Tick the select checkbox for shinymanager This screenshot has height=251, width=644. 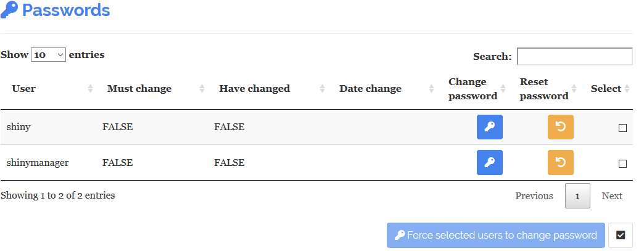(x=622, y=163)
